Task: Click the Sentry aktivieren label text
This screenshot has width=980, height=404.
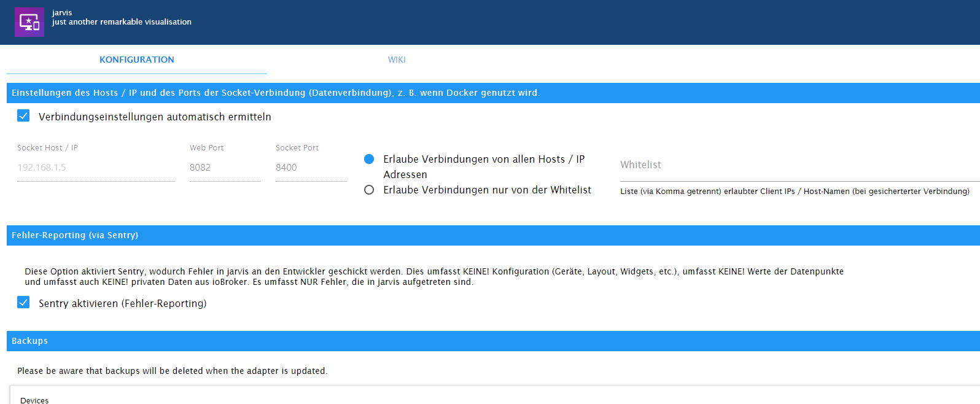Action: [122, 303]
